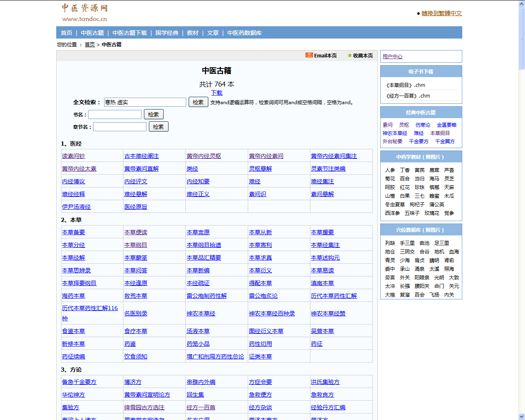Click the 检索 button beside 书名
The image size is (525, 420).
(x=154, y=114)
